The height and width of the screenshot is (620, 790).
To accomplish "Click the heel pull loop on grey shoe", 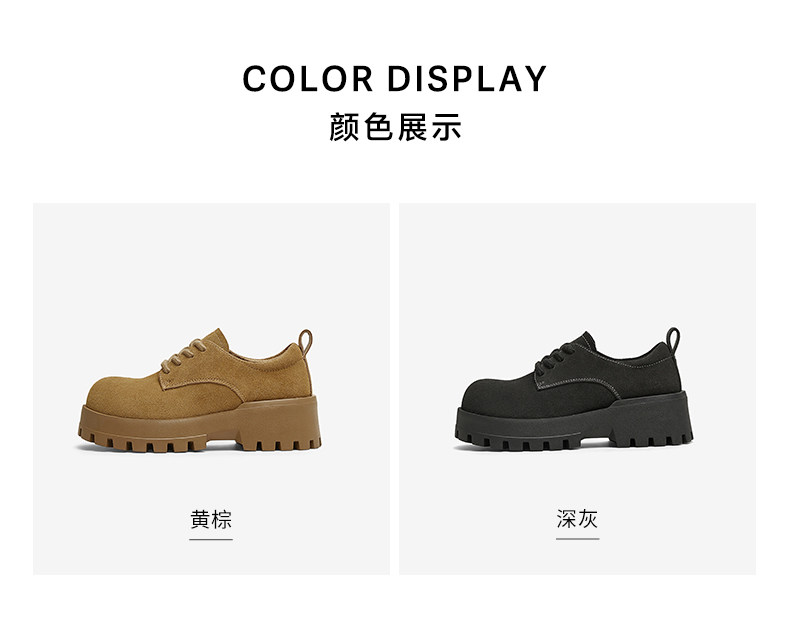I will pyautogui.click(x=673, y=340).
